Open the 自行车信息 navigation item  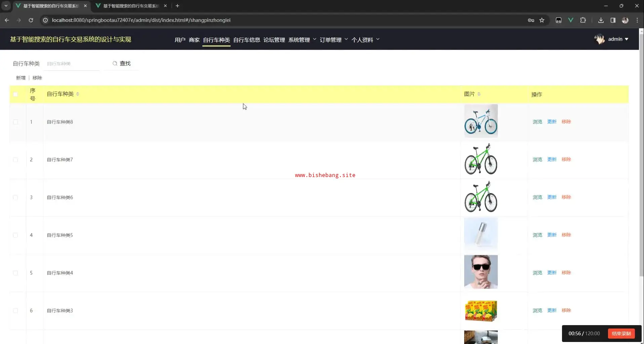point(246,40)
